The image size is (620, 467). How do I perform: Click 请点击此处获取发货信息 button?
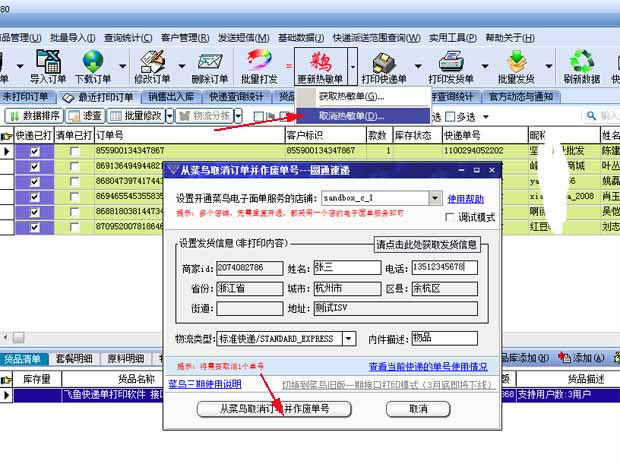427,244
